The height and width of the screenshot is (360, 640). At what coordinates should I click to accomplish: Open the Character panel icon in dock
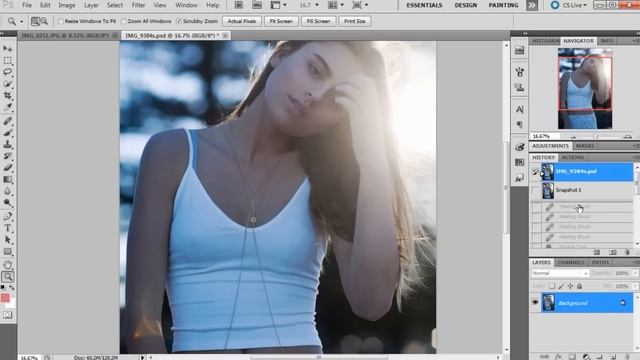tap(520, 109)
